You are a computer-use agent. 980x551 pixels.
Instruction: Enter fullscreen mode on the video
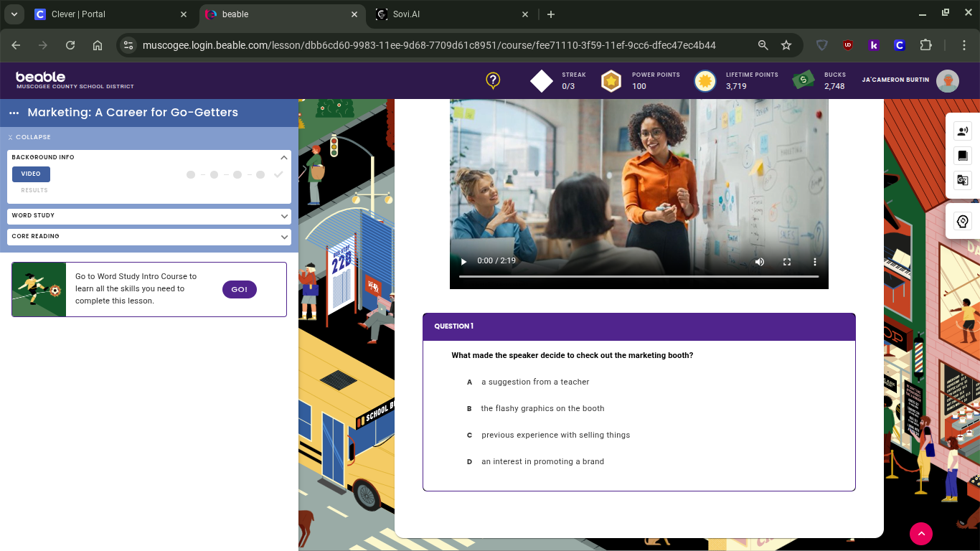(x=787, y=262)
